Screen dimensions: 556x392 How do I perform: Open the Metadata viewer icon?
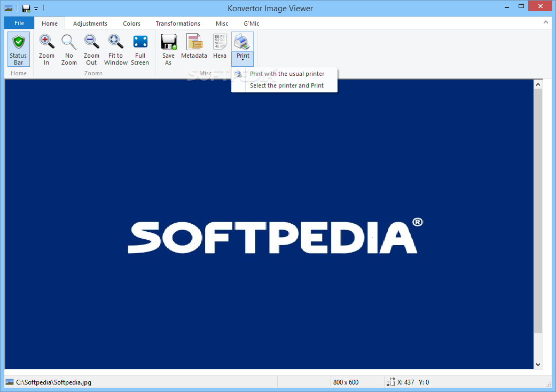point(194,42)
